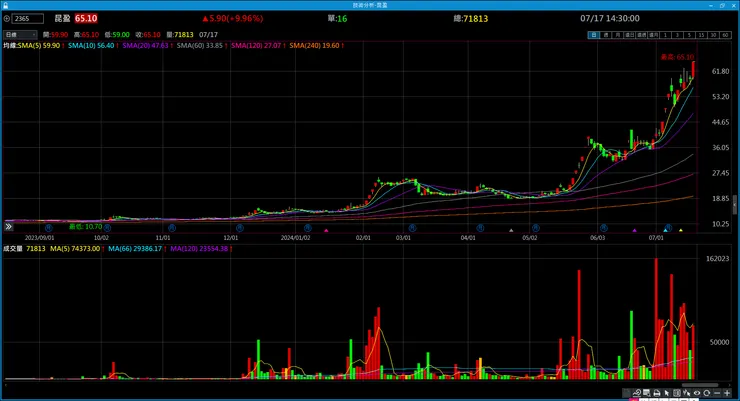Expand the double-chevron arrow at chart bottom-left
740x401 pixels.
point(8,227)
